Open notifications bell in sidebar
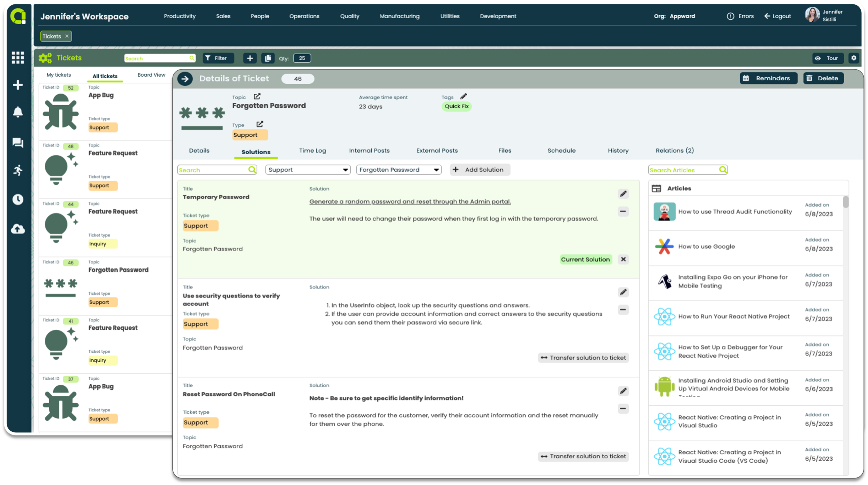Image resolution: width=868 pixels, height=485 pixels. pos(18,112)
